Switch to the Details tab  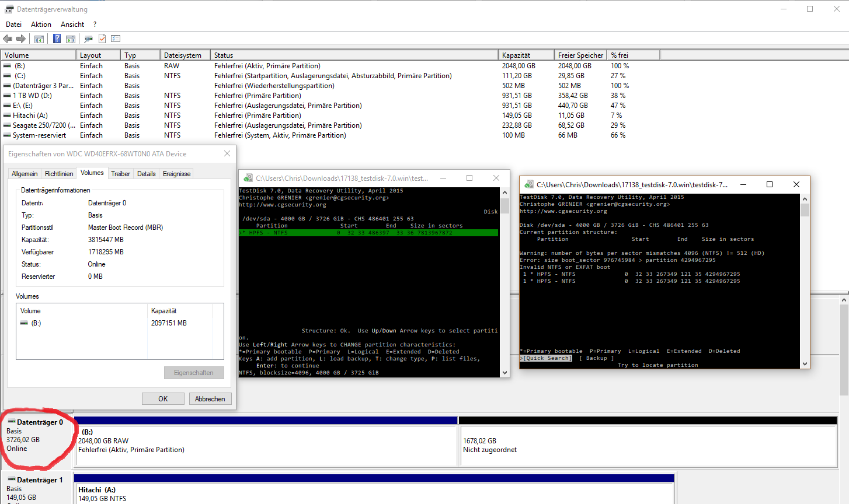(147, 174)
